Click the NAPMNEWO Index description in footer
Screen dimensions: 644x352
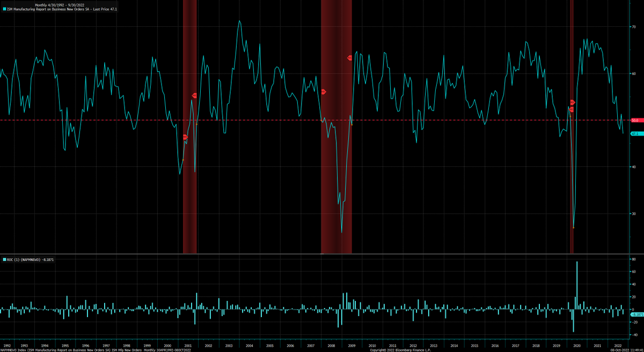click(x=96, y=350)
